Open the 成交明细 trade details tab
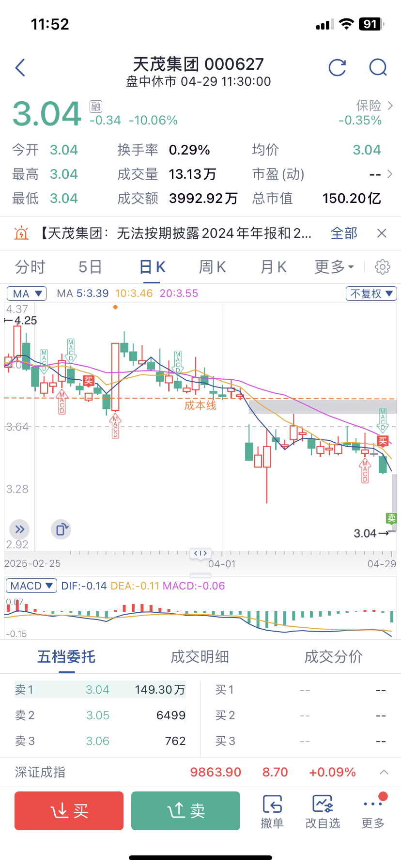This screenshot has height=868, width=401. [x=200, y=657]
